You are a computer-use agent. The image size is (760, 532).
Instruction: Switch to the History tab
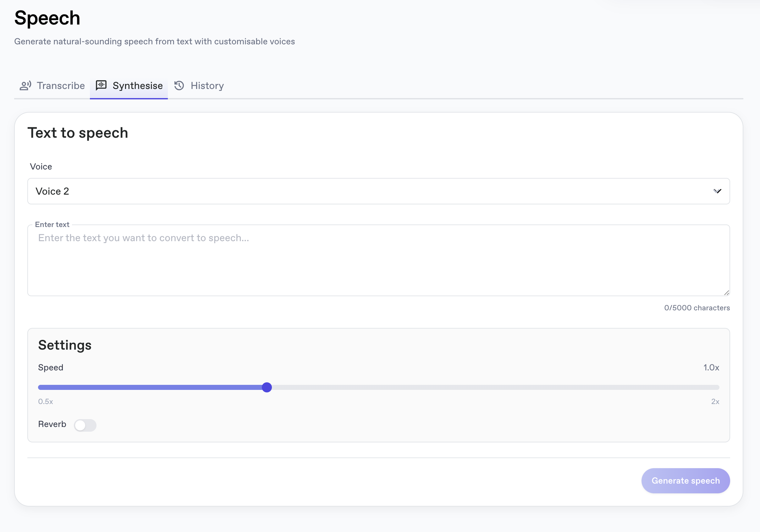point(199,86)
